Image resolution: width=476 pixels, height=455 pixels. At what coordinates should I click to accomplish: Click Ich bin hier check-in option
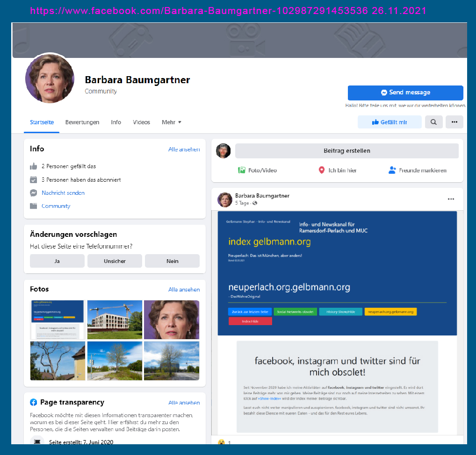pos(337,170)
